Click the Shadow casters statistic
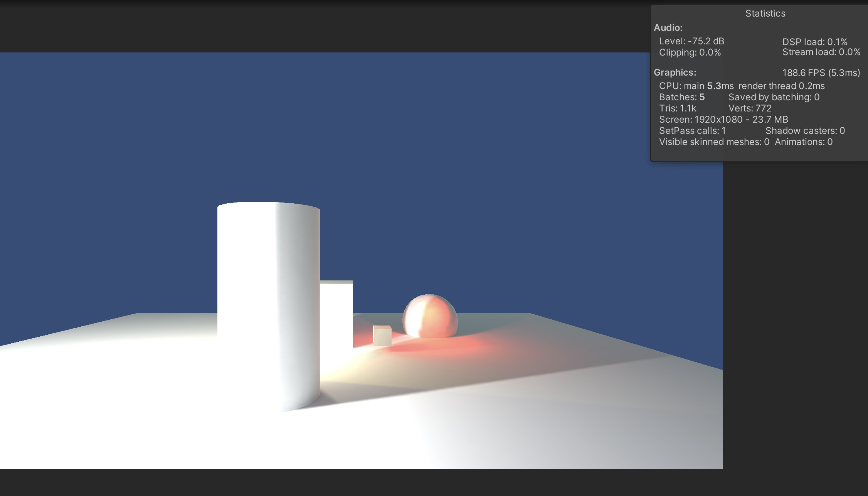This screenshot has height=496, width=868. click(805, 131)
